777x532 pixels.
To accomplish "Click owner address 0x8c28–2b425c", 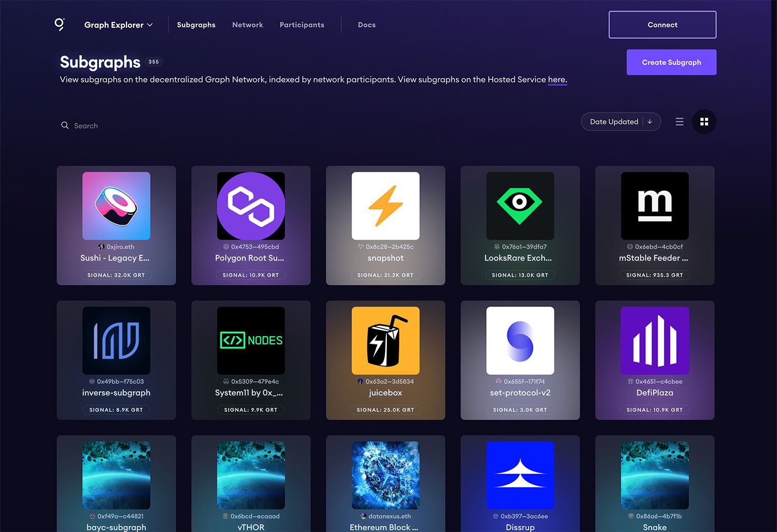I will pos(390,247).
